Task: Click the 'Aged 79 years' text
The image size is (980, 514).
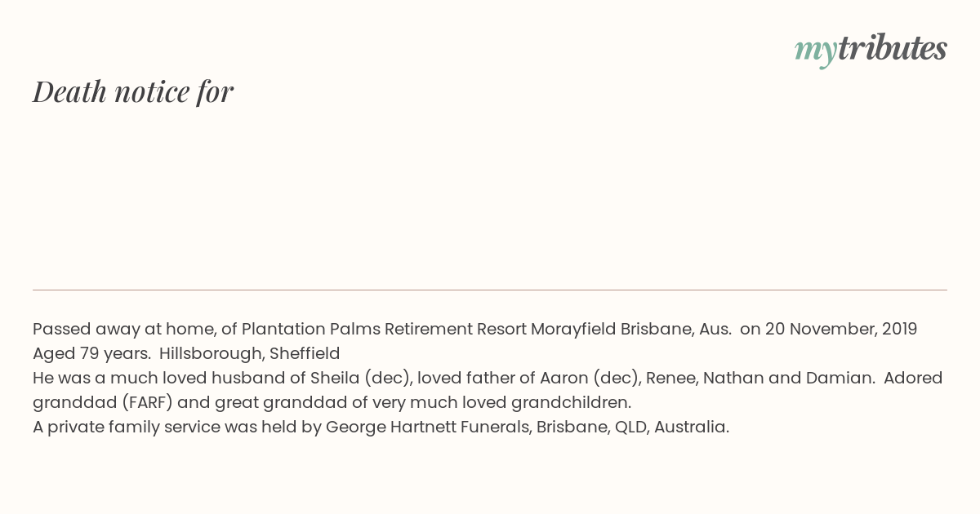Action: point(91,353)
